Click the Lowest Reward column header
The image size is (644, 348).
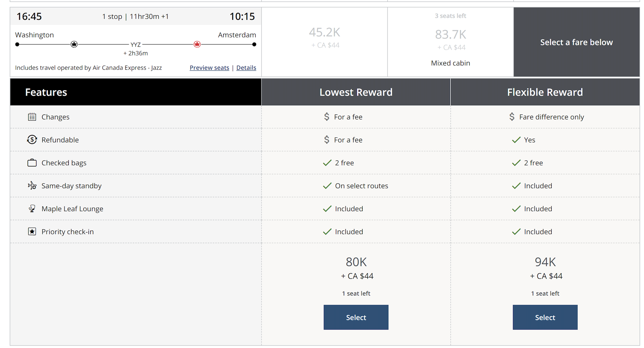(356, 92)
